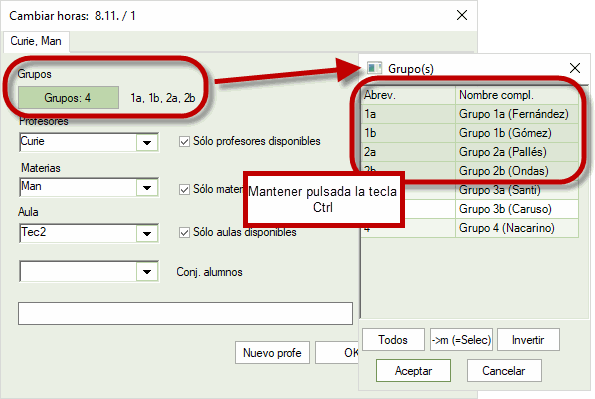Screen dimensions: 595x399
Task: Click abbreviation cell 1a
Action: [408, 114]
